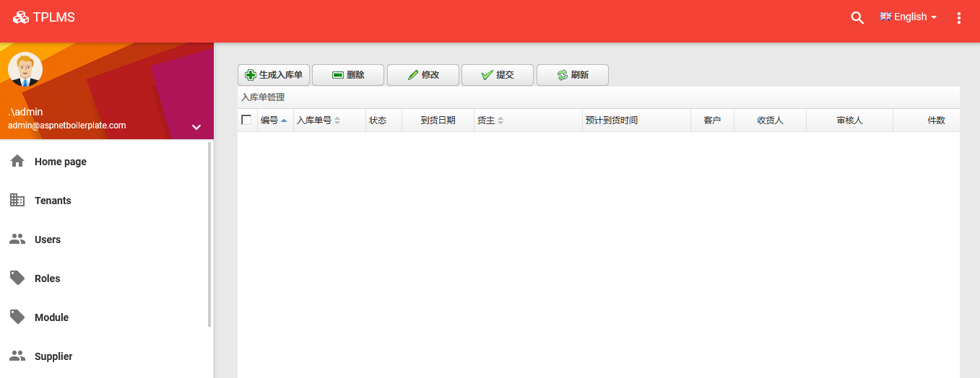Click the TPLMS title text

(54, 17)
